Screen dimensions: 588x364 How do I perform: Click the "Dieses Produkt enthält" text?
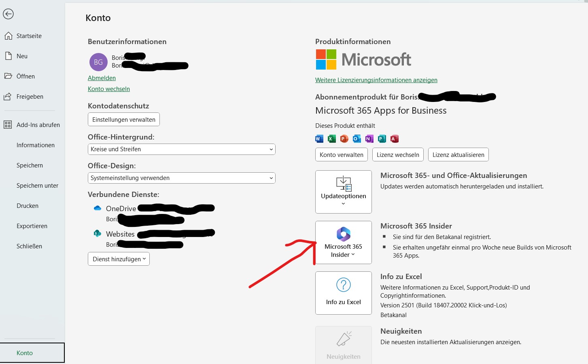(x=345, y=126)
